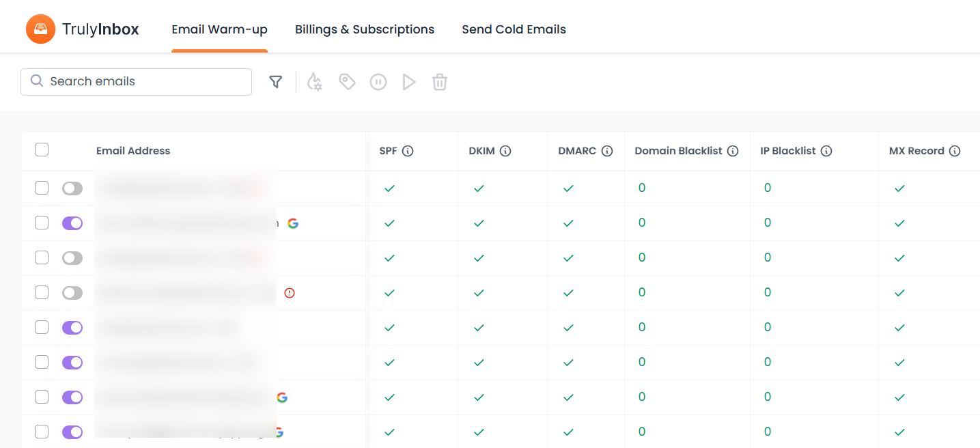Switch to Send Cold Emails tab
This screenshot has width=980, height=448.
514,29
